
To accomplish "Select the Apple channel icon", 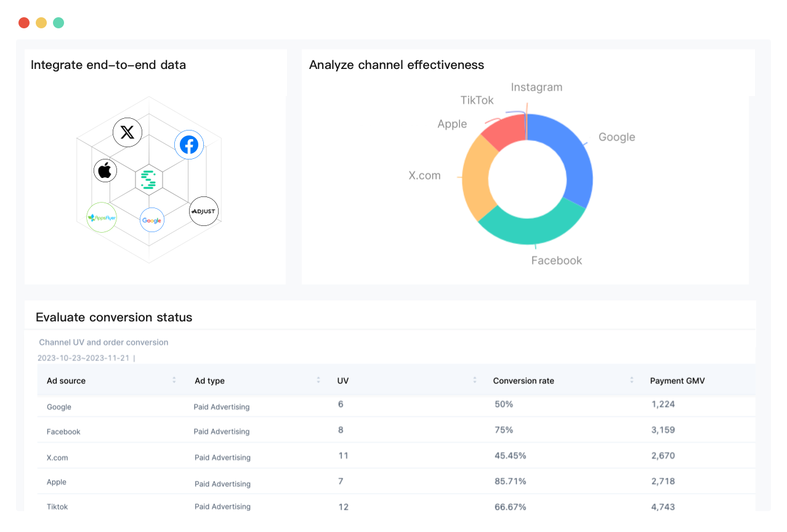I will [105, 170].
